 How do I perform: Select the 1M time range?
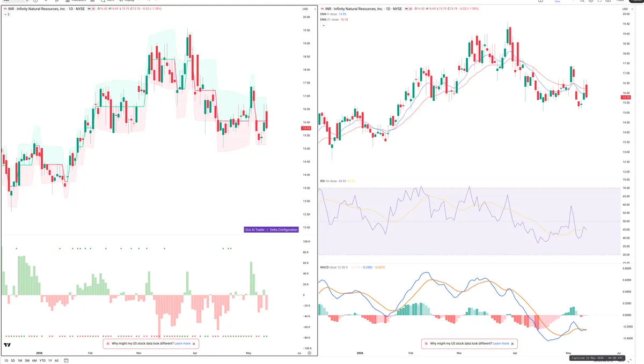[x=20, y=360]
